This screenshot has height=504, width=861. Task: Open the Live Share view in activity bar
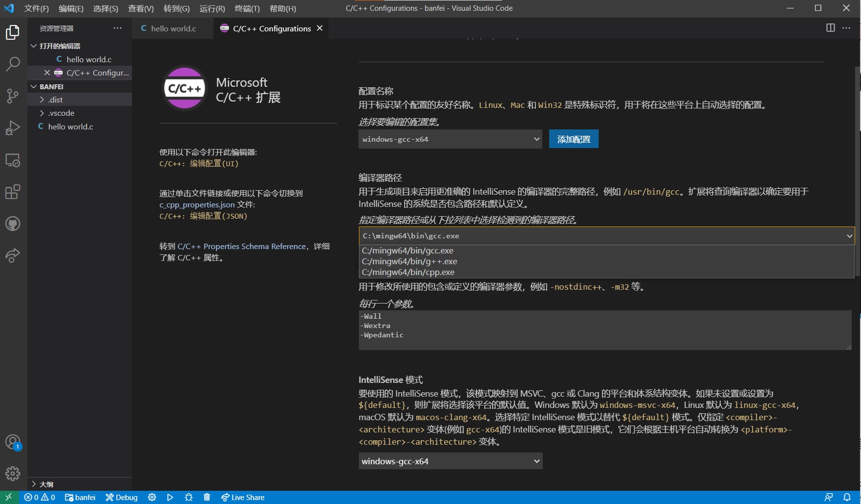pos(13,255)
